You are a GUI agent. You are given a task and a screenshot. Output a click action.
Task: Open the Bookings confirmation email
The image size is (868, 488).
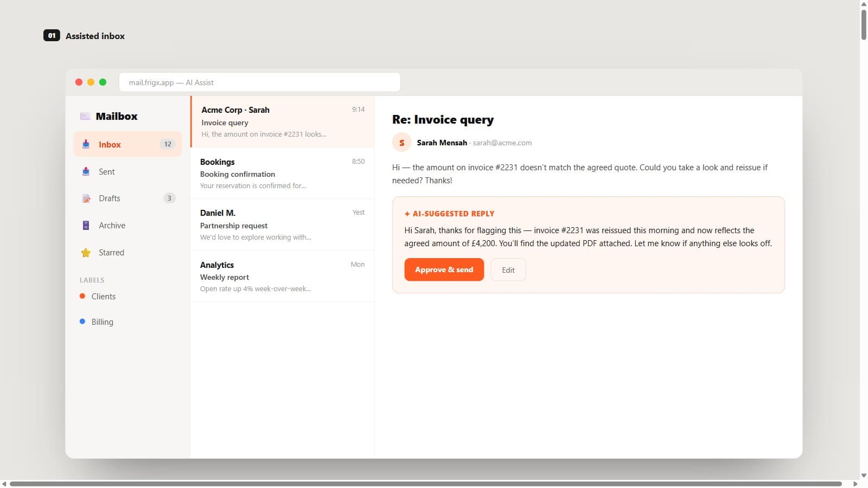pos(283,173)
